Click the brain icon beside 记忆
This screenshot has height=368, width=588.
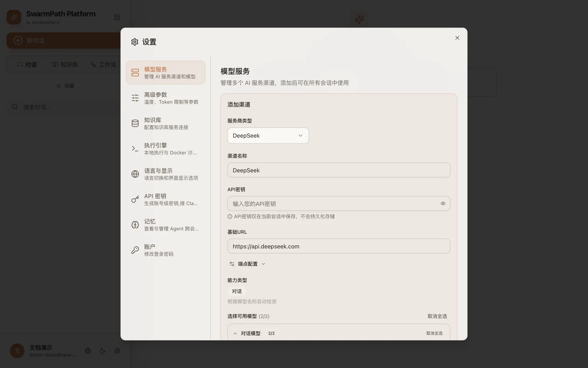pos(135,225)
